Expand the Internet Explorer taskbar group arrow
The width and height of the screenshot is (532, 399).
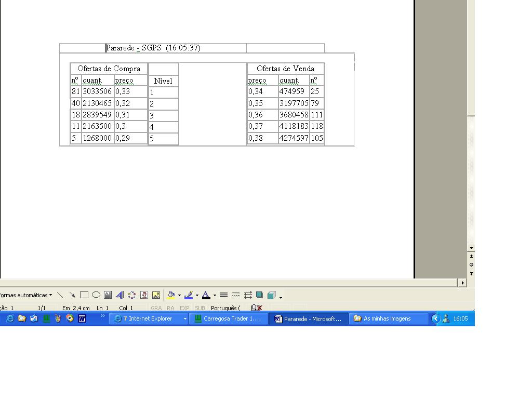(x=185, y=318)
